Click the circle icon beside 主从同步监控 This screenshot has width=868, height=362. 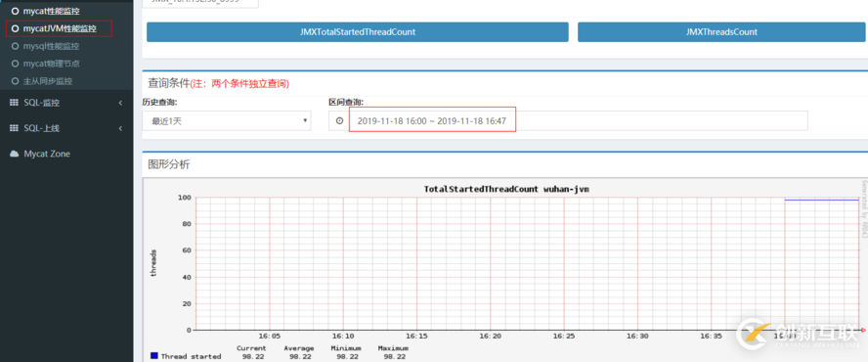click(x=16, y=81)
